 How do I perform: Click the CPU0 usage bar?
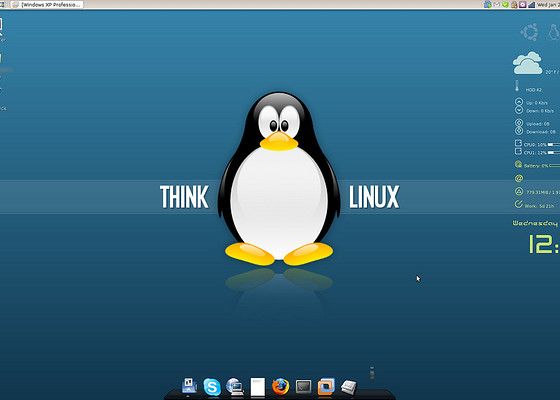pyautogui.click(x=554, y=145)
